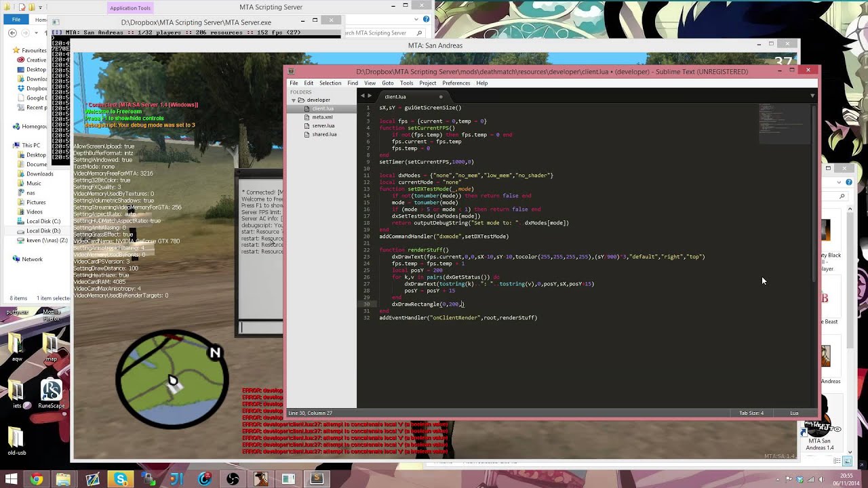Open the Project menu
This screenshot has height=488, width=868.
(x=427, y=83)
